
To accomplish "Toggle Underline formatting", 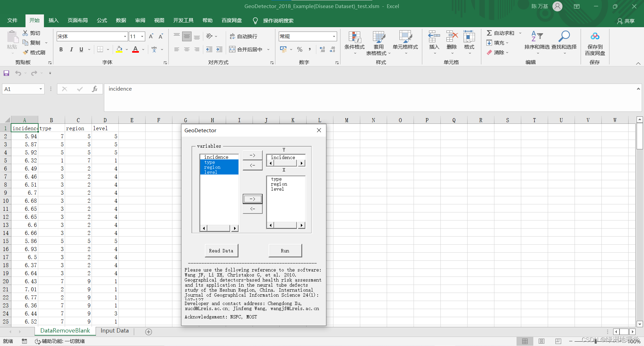I will click(81, 49).
